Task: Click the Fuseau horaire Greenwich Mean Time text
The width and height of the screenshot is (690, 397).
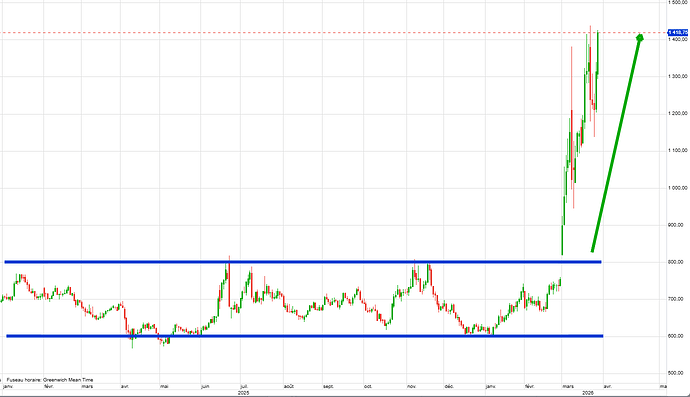Action: pyautogui.click(x=50, y=379)
